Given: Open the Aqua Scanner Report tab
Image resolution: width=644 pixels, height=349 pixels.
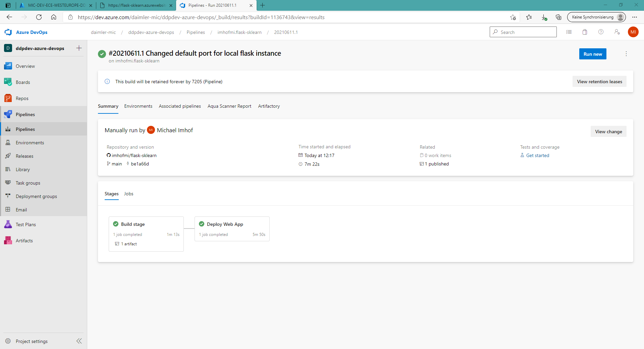Looking at the screenshot, I should point(229,106).
